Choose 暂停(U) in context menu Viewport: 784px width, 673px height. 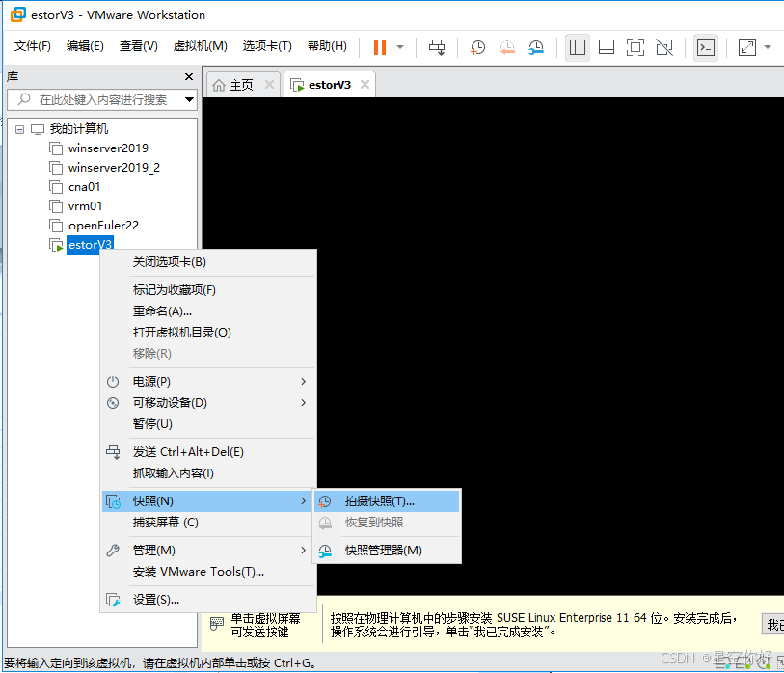coord(208,424)
